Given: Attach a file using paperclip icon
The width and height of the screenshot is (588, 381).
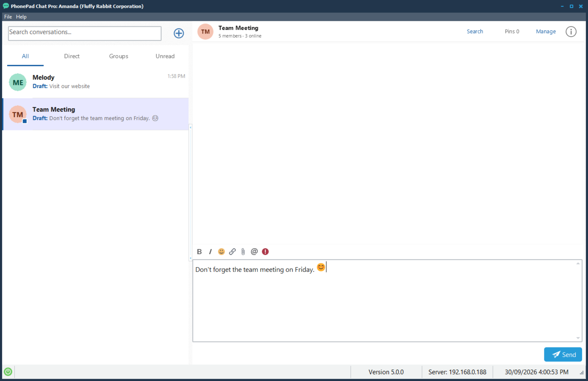Looking at the screenshot, I should 243,251.
